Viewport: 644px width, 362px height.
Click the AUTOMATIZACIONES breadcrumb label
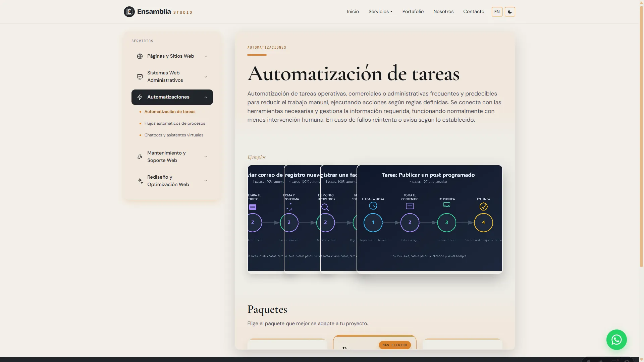point(267,48)
